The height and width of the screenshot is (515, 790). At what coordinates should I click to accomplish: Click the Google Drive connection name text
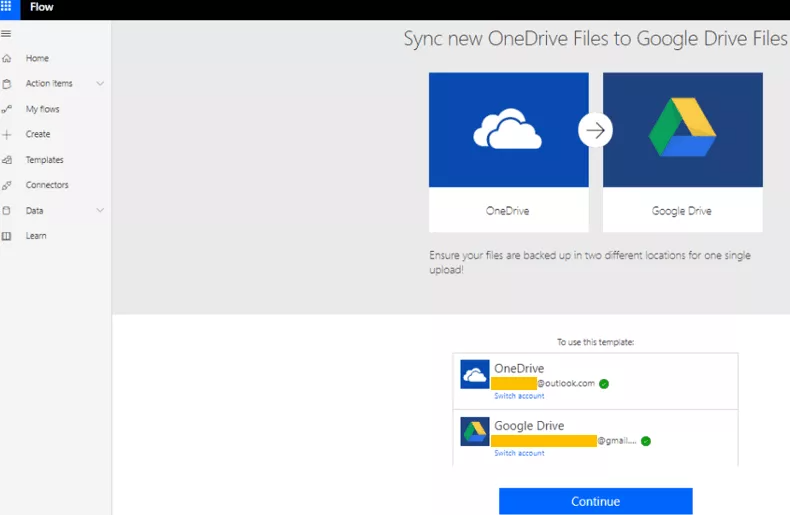529,426
